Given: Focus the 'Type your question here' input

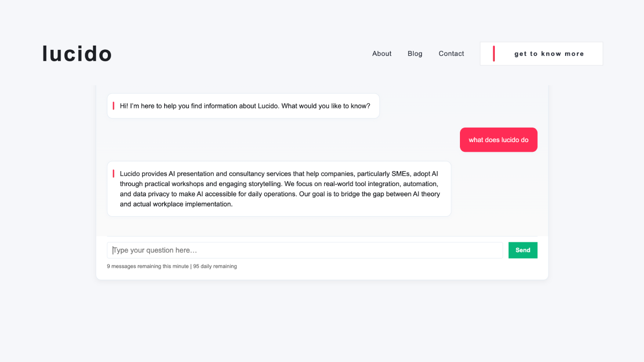Looking at the screenshot, I should [x=305, y=250].
